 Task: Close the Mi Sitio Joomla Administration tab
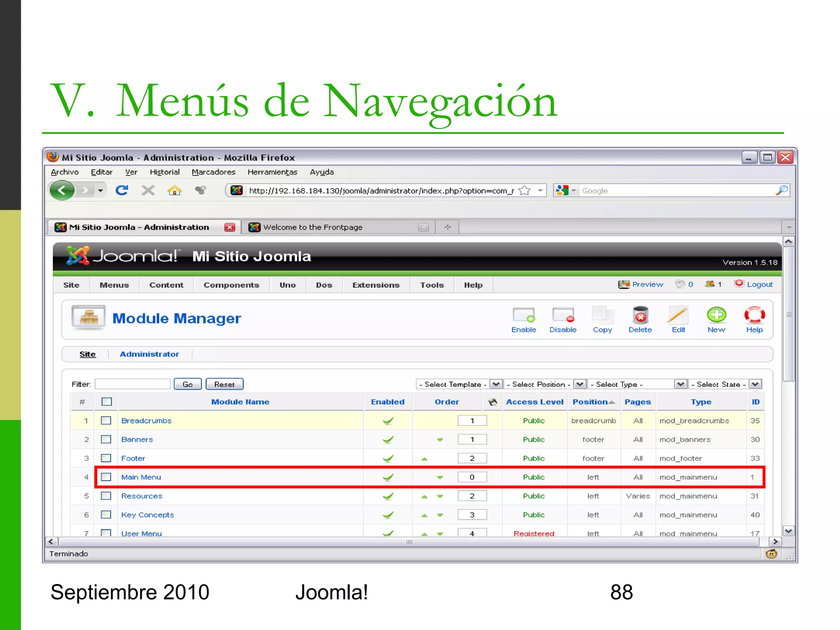coord(230,227)
